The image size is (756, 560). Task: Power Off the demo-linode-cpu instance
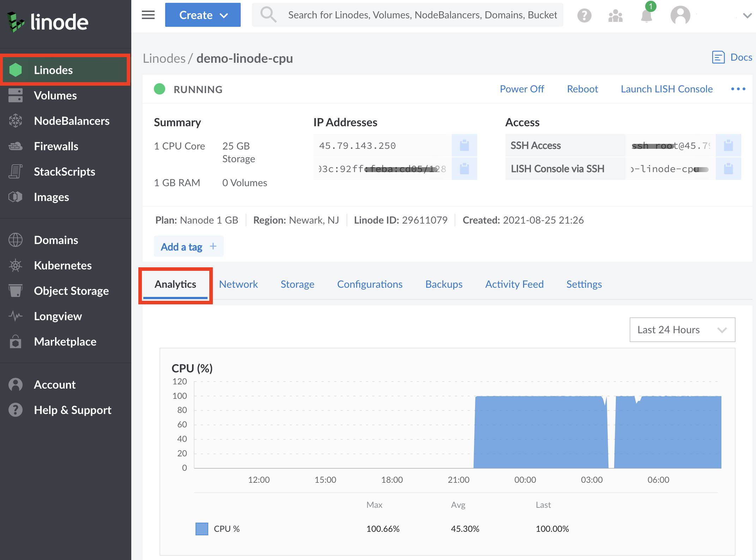coord(522,89)
